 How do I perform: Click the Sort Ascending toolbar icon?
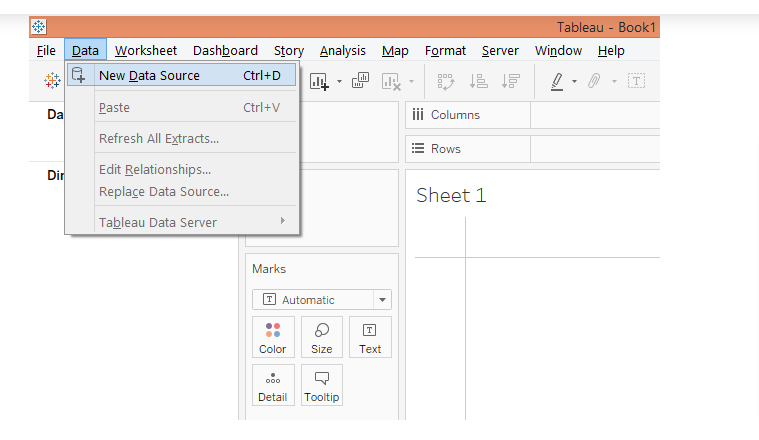[x=478, y=81]
